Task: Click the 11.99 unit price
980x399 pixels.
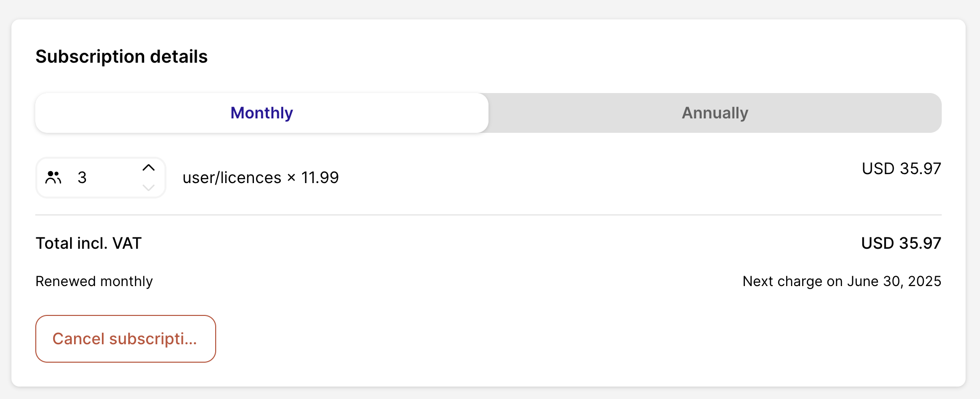Action: point(320,178)
